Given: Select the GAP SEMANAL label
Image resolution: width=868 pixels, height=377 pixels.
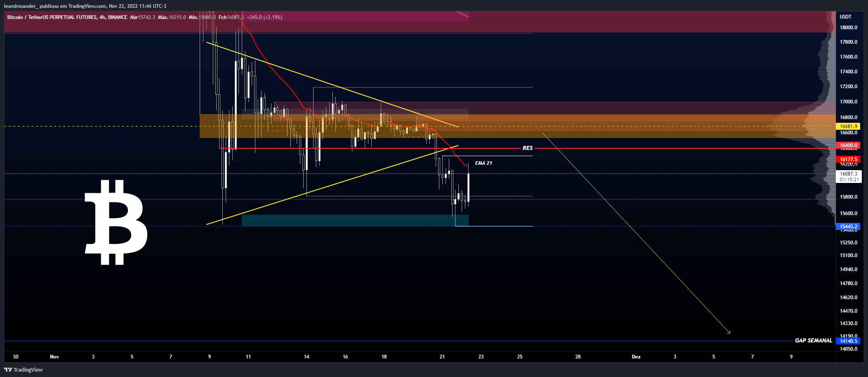Looking at the screenshot, I should (814, 340).
